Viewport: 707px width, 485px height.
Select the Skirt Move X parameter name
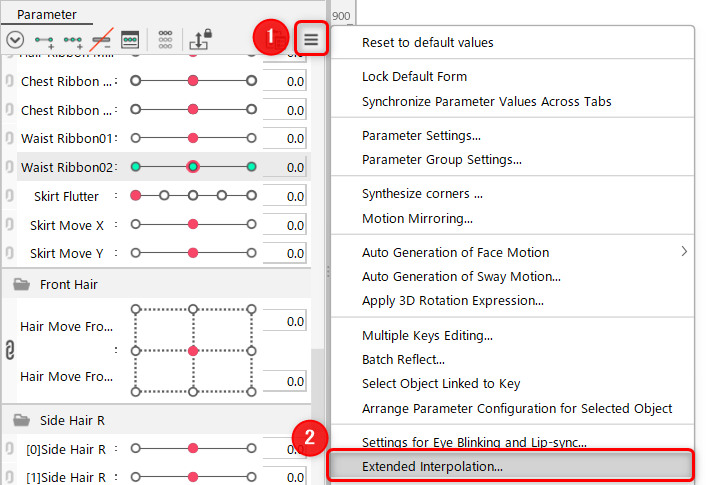[67, 225]
